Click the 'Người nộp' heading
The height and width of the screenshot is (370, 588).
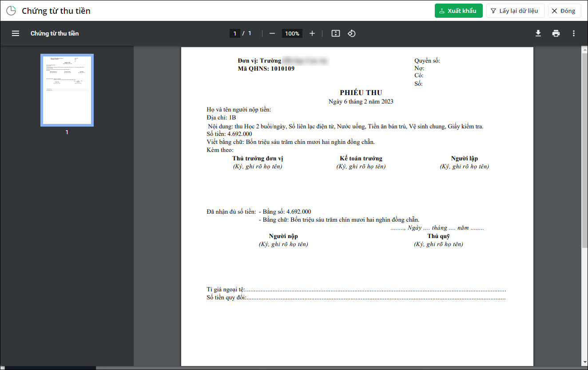click(283, 236)
